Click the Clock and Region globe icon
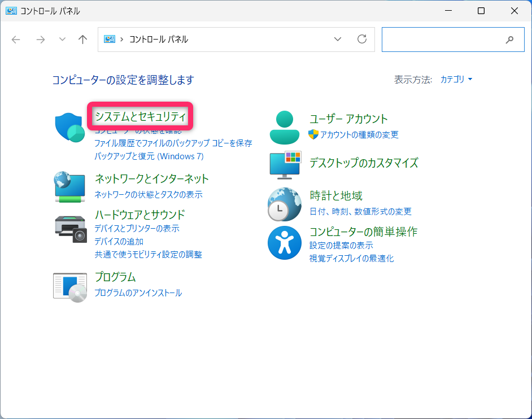The width and height of the screenshot is (532, 419). click(x=285, y=204)
